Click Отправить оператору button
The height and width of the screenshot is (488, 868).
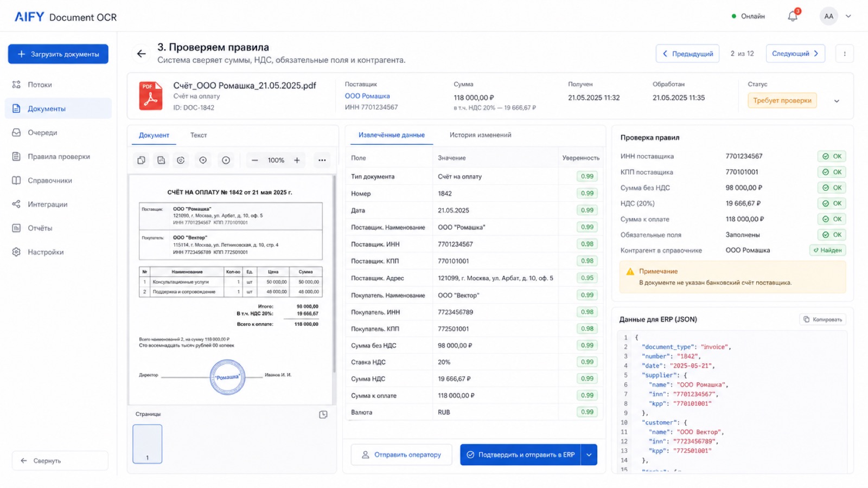pyautogui.click(x=401, y=455)
